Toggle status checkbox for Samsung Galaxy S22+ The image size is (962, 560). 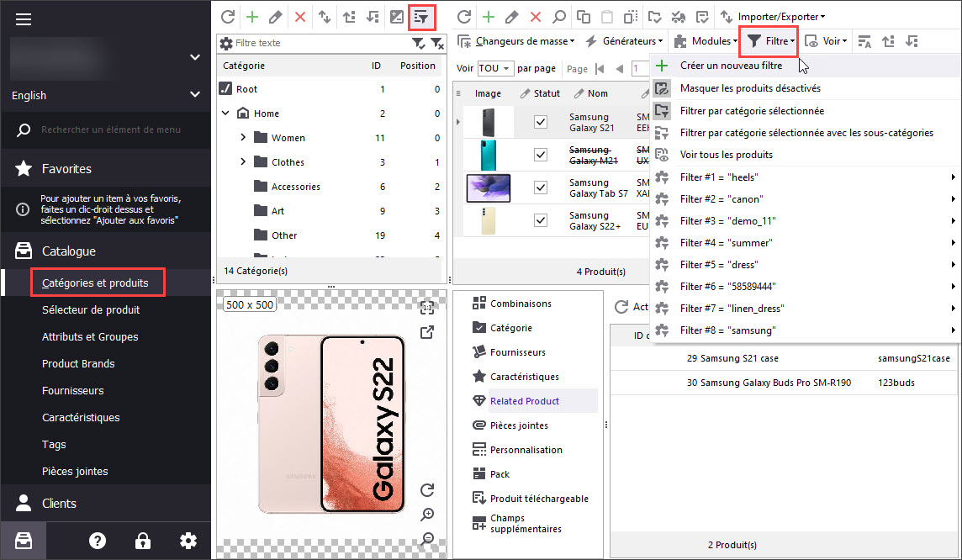[541, 220]
